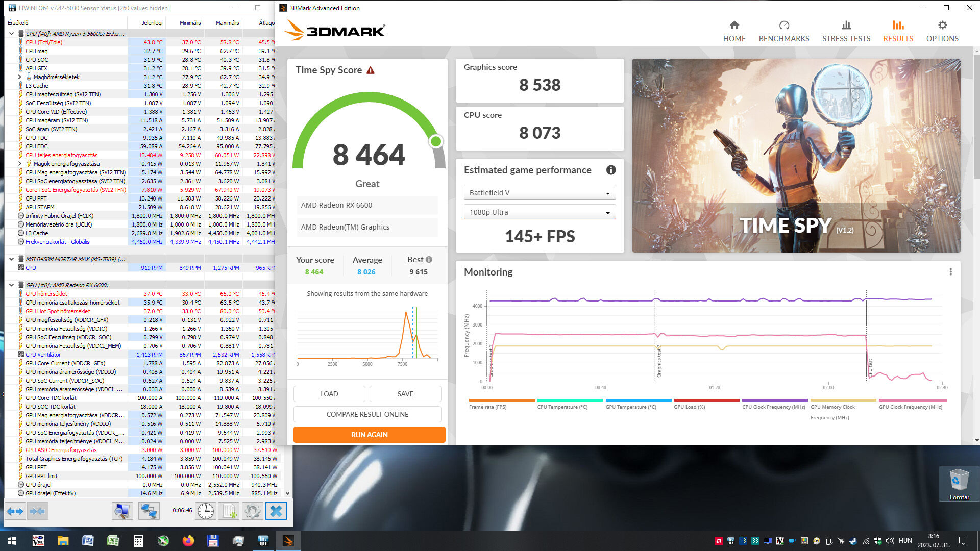The width and height of the screenshot is (980, 551).
Task: Expand the Maghőmérsékletek row in HWiNFO
Action: (x=20, y=77)
